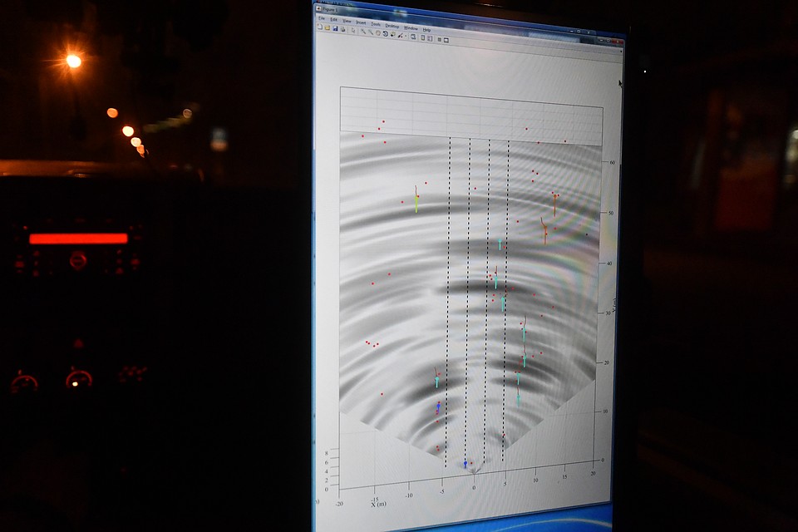Open the Insert menu
Screen dimensions: 798x532
361,22
